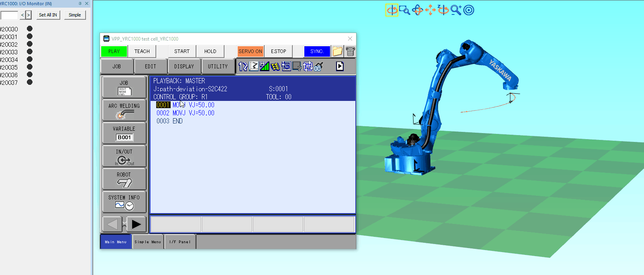Click the right arrow page button
Image resolution: width=644 pixels, height=275 pixels.
[137, 224]
